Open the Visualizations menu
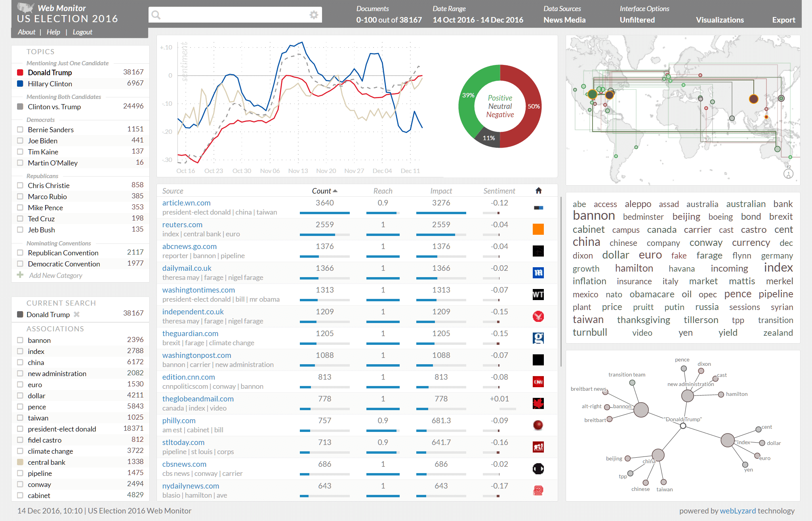This screenshot has width=812, height=521. coord(720,20)
